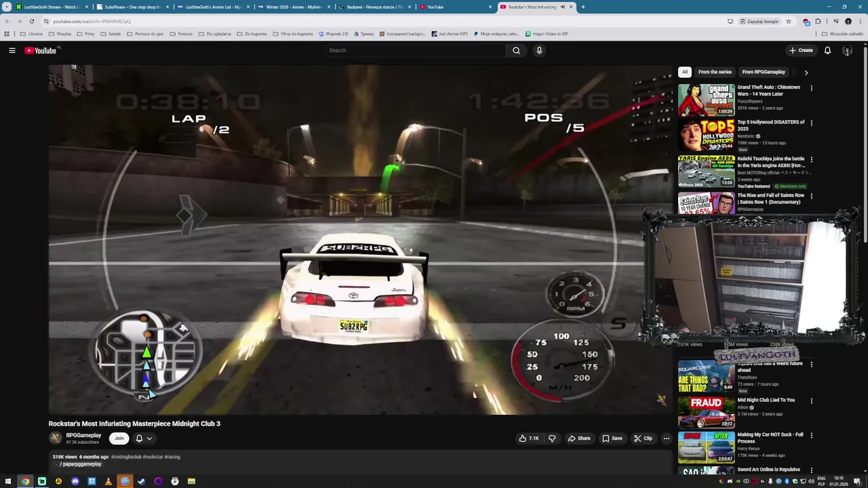Open Top 5 Hollywood DISASTERS thumbnail
Screen dimensions: 868x488
pyautogui.click(x=706, y=135)
